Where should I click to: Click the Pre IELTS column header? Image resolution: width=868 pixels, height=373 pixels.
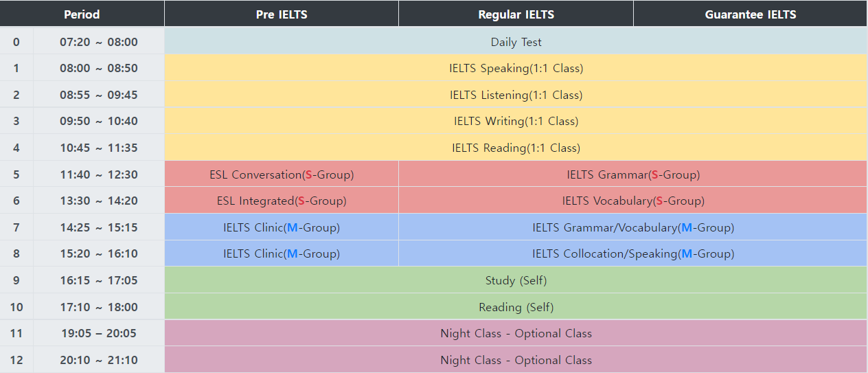pyautogui.click(x=282, y=14)
